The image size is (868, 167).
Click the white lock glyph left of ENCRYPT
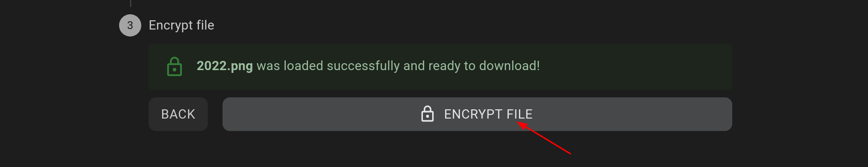point(428,114)
